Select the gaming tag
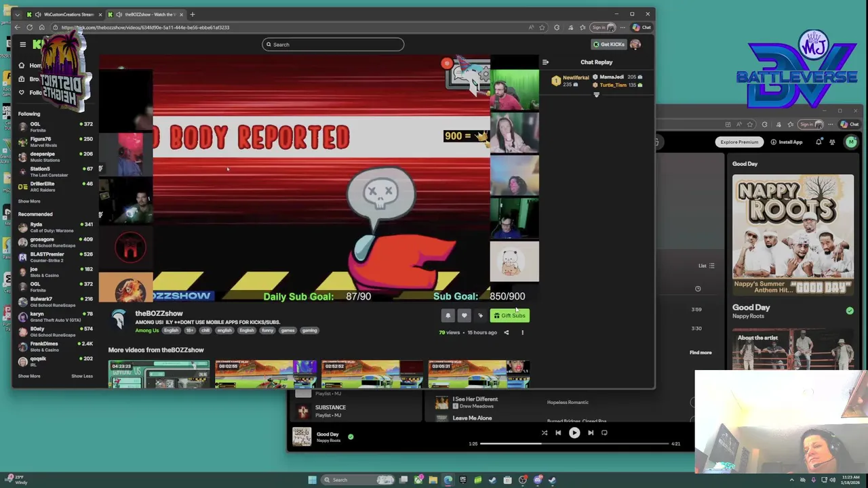Viewport: 868px width, 488px height. tap(310, 330)
